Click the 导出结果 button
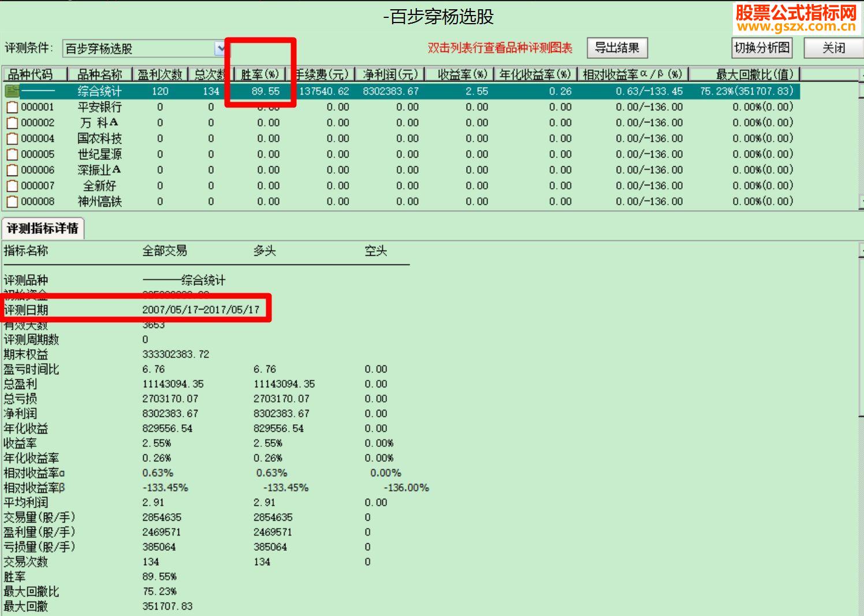The image size is (864, 616). coord(617,48)
